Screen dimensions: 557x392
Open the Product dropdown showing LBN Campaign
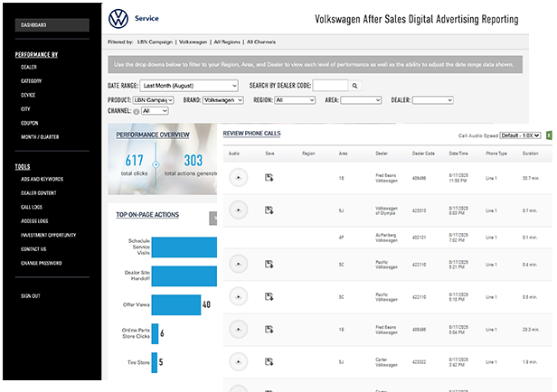[x=153, y=100]
